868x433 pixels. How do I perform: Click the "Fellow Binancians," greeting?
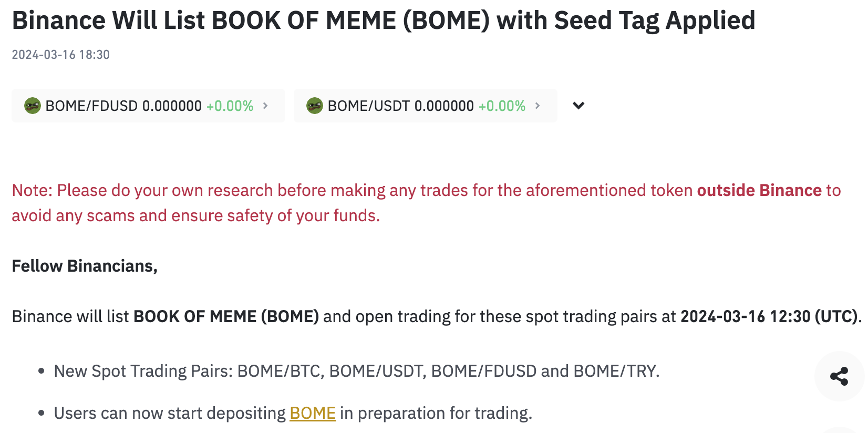pyautogui.click(x=85, y=266)
